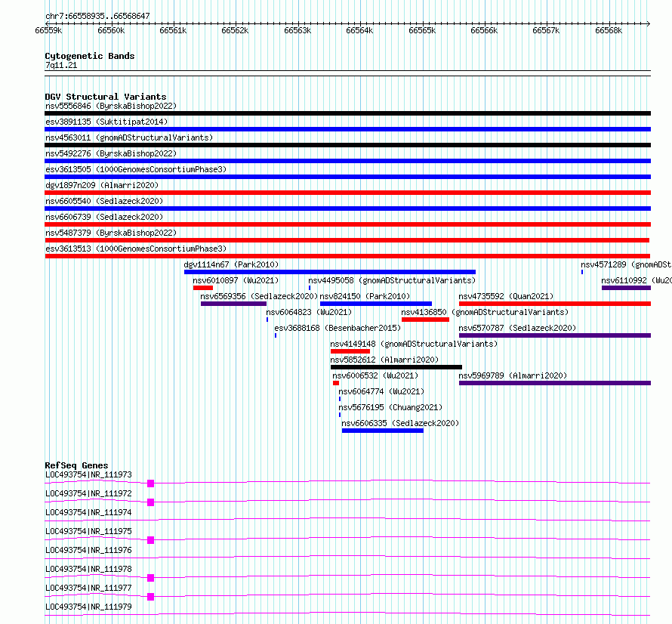Screen dimensions: 672x624
Task: Select the nsv5676195 (Chuang2021) label
Action: pos(390,407)
